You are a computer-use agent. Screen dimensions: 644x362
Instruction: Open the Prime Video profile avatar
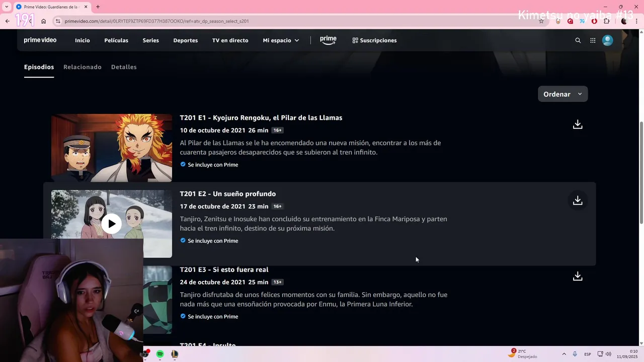click(608, 40)
